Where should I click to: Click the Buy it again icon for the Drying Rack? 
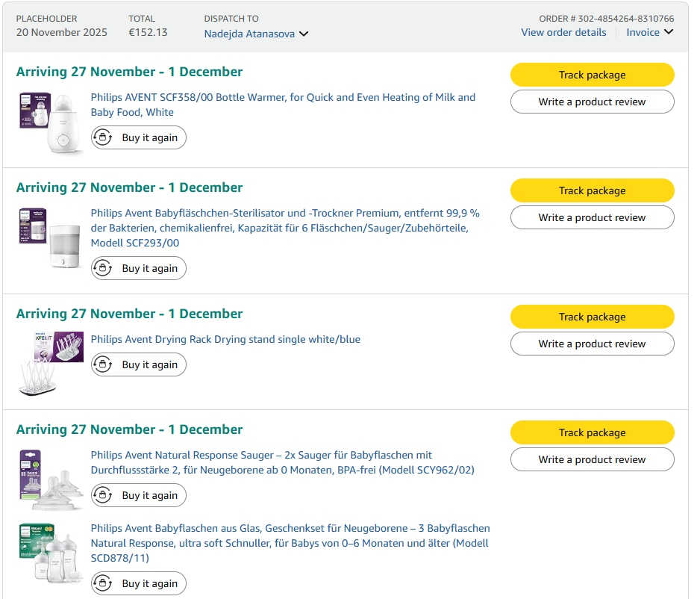tap(104, 365)
